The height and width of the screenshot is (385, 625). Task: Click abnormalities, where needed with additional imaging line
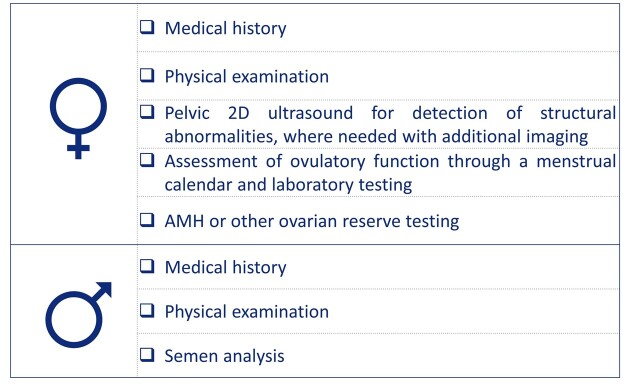[376, 137]
